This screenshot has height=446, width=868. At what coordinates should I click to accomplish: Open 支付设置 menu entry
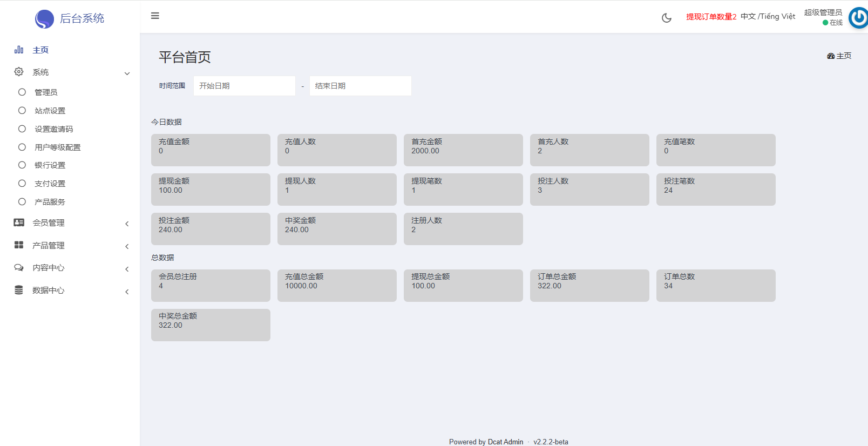[70, 184]
